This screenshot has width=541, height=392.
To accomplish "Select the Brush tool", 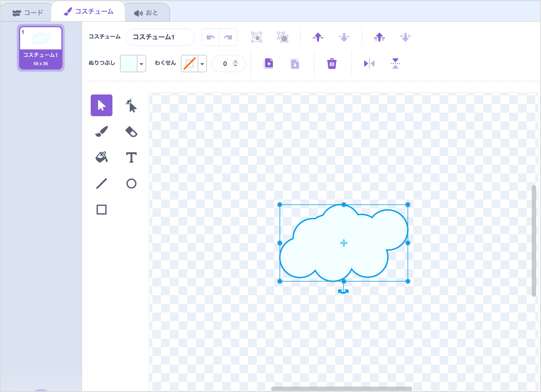I will coord(101,132).
